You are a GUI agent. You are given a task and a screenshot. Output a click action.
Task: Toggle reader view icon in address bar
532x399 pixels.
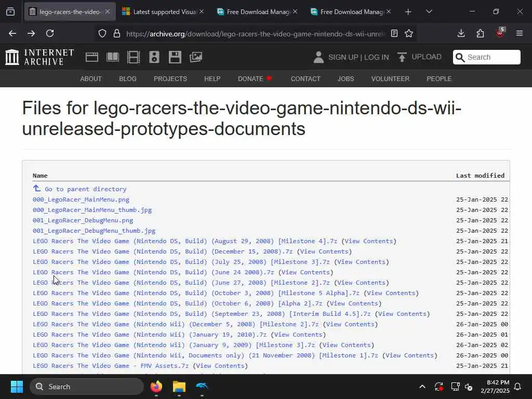(x=394, y=33)
